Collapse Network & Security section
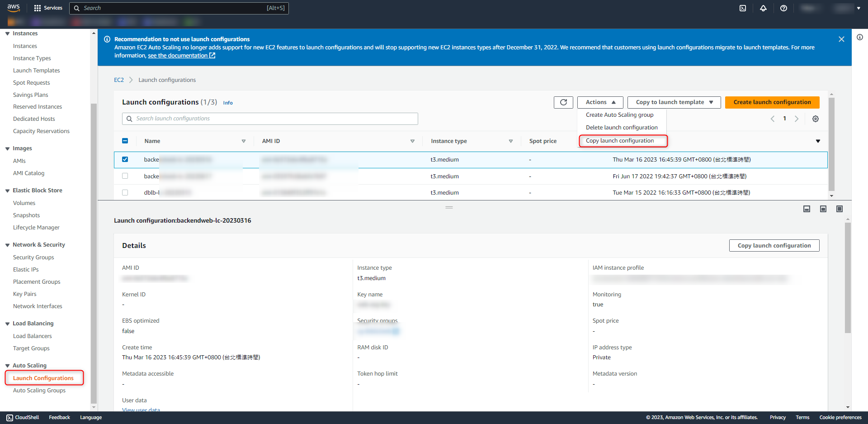Viewport: 868px width, 424px height. (7, 245)
